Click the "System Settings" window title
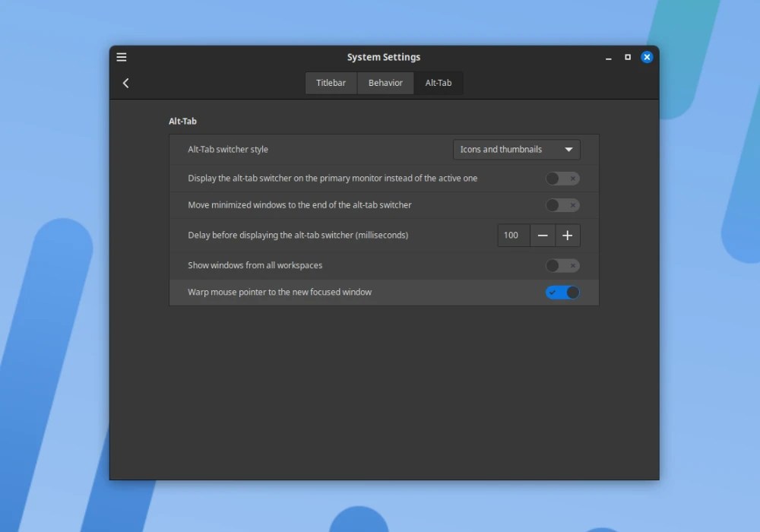Image resolution: width=760 pixels, height=532 pixels. point(384,57)
